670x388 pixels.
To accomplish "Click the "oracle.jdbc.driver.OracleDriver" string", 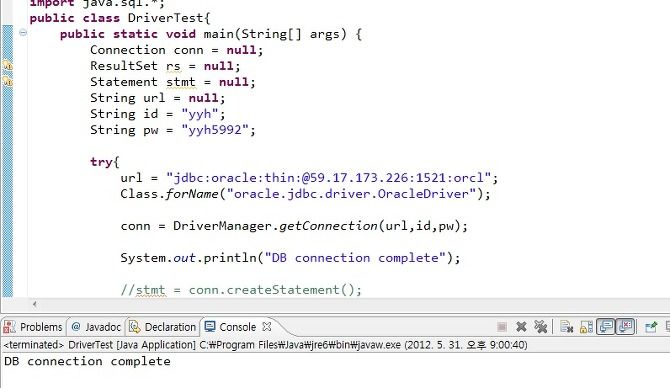I will [x=352, y=194].
